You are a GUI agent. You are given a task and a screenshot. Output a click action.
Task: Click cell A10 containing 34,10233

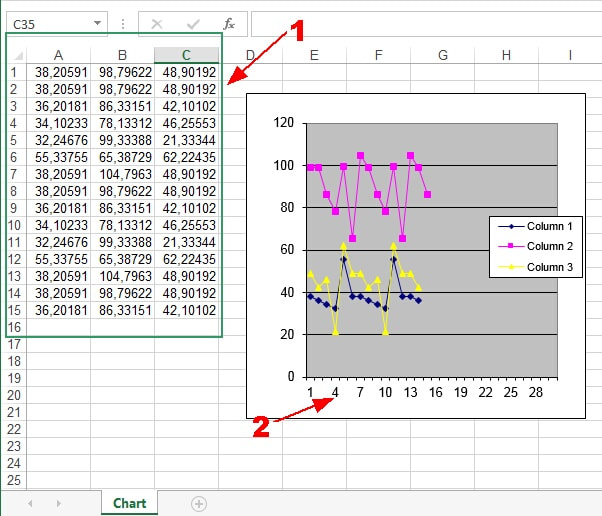(x=58, y=225)
